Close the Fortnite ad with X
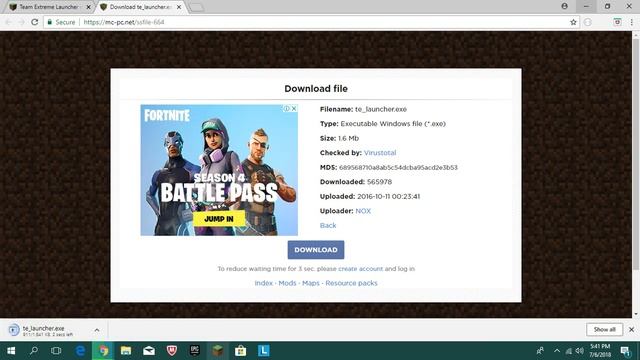 pyautogui.click(x=293, y=109)
